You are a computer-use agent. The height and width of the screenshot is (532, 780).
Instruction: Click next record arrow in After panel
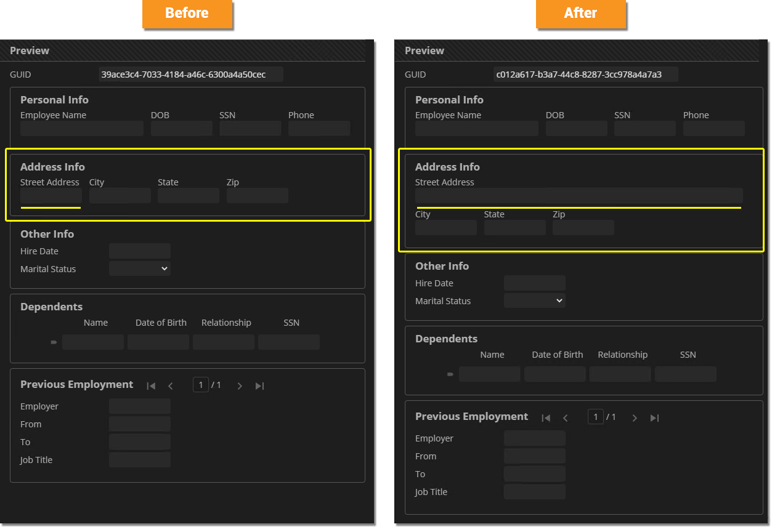(635, 418)
